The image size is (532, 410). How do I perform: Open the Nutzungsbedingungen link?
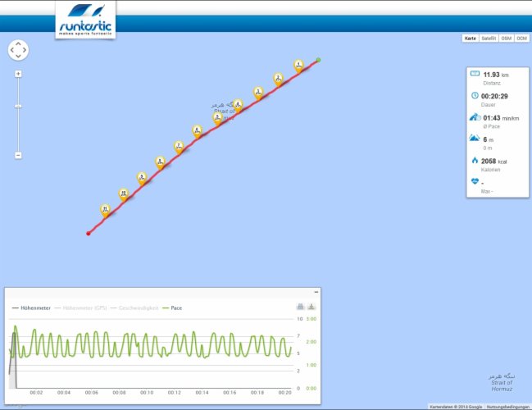pos(508,407)
